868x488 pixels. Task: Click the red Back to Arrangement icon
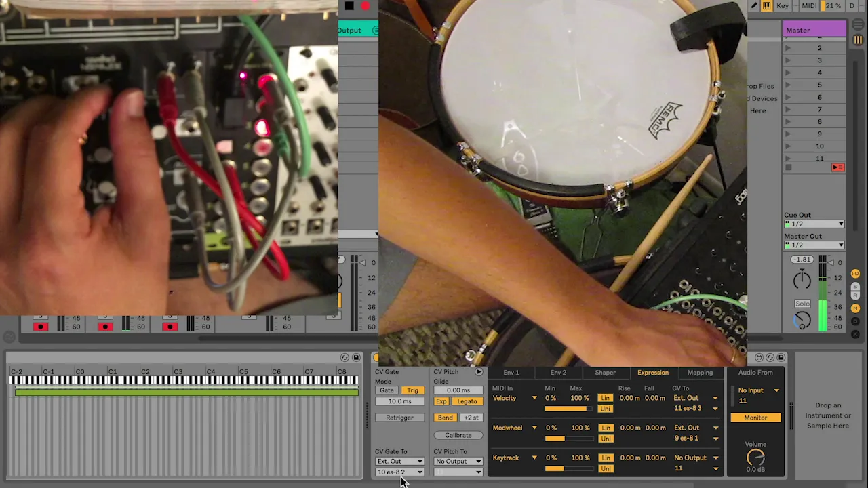[838, 167]
